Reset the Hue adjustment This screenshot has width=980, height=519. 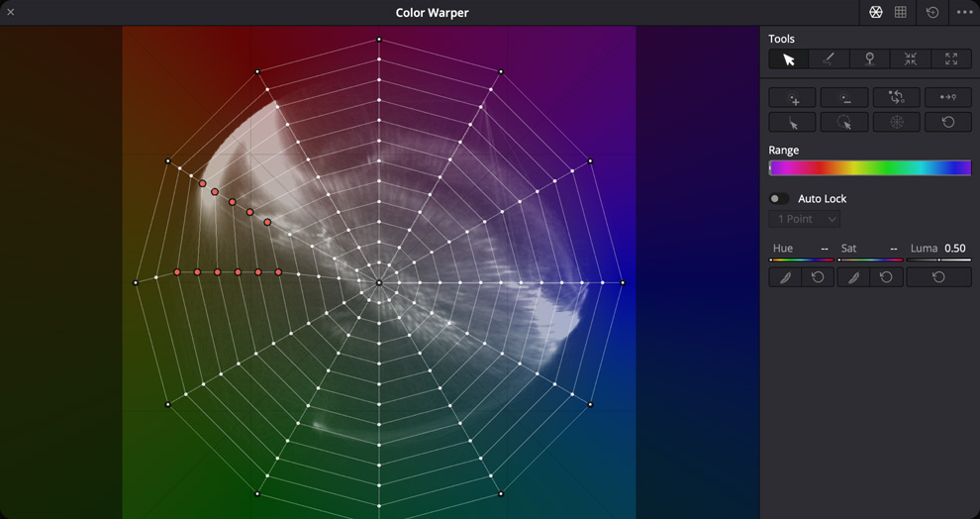pos(818,277)
